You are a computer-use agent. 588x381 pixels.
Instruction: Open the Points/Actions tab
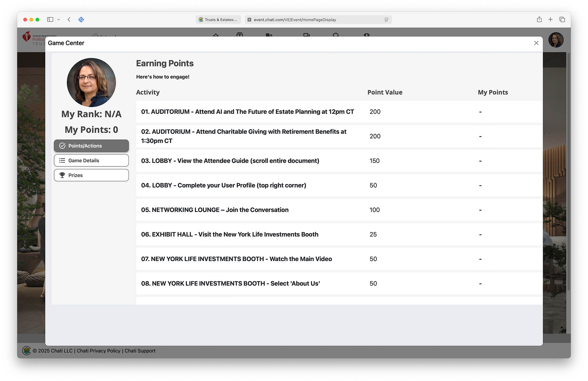point(91,146)
